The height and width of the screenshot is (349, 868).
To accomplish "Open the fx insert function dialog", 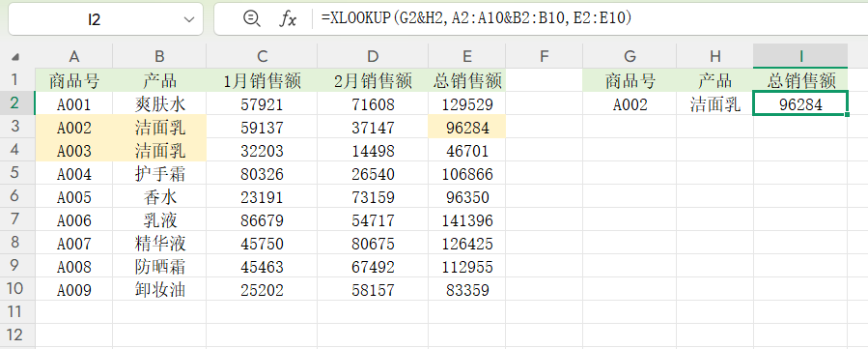I will click(288, 19).
